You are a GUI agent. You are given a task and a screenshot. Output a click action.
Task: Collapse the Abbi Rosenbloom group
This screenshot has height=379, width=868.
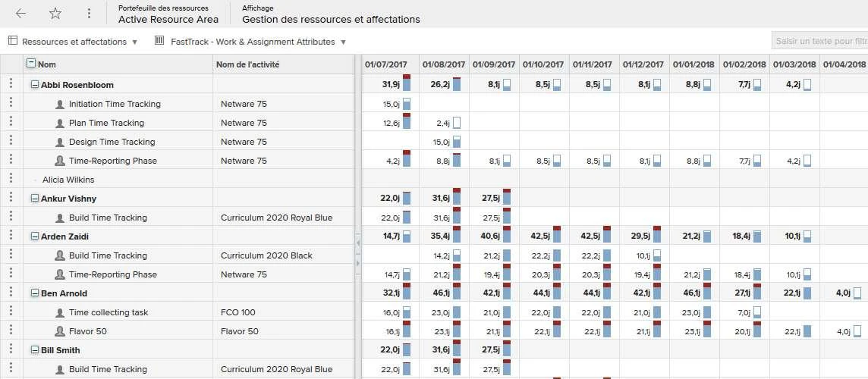click(35, 85)
